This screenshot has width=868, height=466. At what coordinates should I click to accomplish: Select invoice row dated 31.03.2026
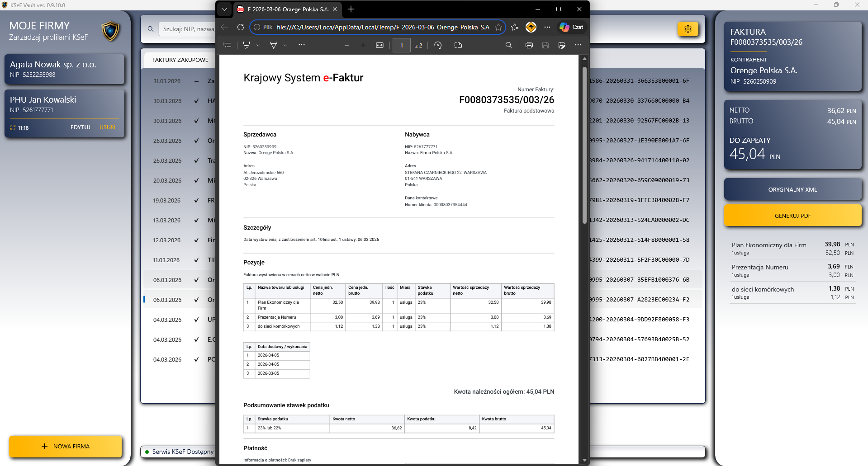[423, 81]
